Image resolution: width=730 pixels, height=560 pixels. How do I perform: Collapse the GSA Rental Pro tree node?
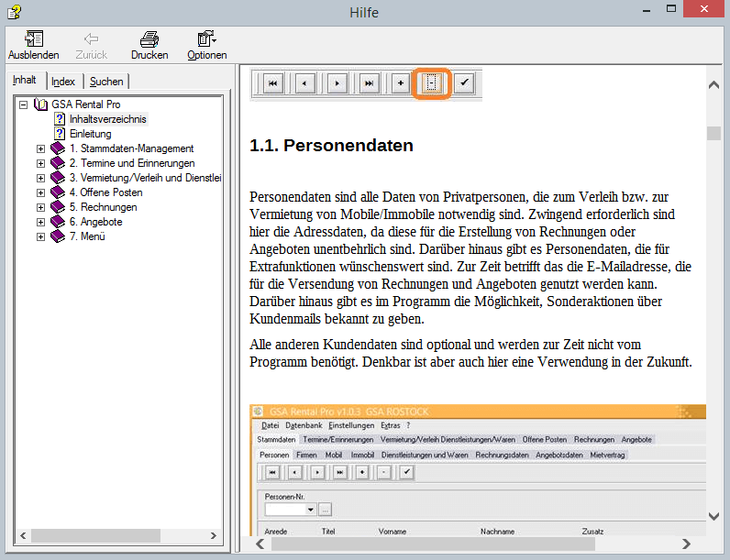pyautogui.click(x=23, y=104)
